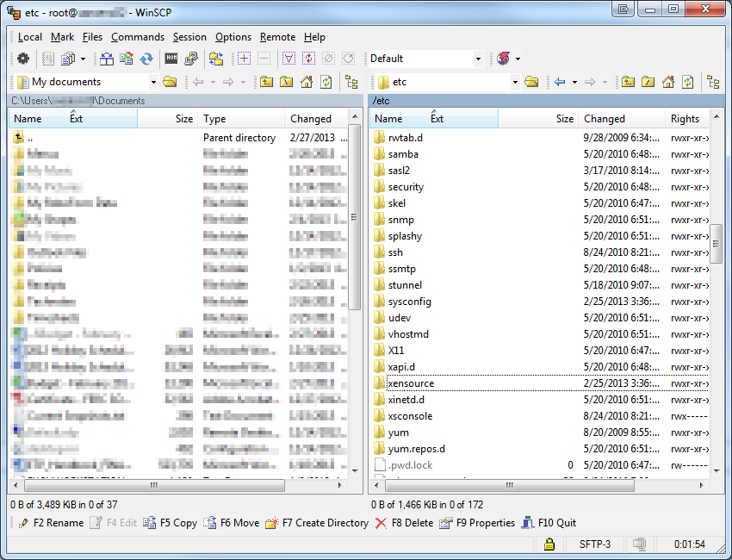Viewport: 732px width, 560px height.
Task: Open the Mark menu
Action: click(x=63, y=37)
